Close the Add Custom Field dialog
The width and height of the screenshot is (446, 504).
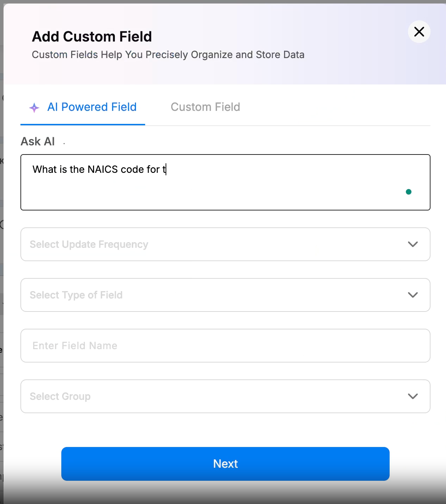coord(419,32)
